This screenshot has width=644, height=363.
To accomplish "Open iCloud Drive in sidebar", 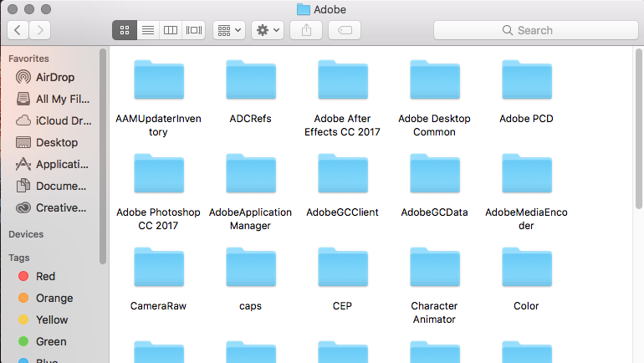I will tap(53, 120).
